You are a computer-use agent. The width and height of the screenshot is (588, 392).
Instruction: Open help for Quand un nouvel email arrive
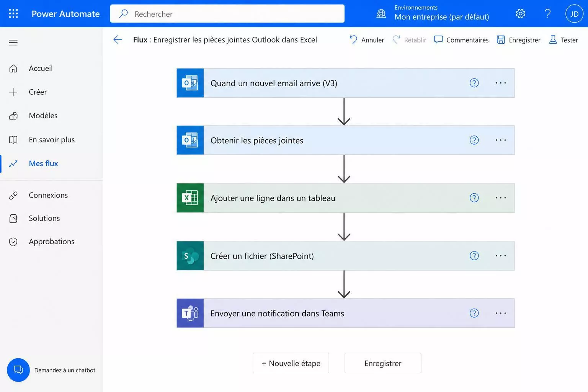(x=474, y=83)
